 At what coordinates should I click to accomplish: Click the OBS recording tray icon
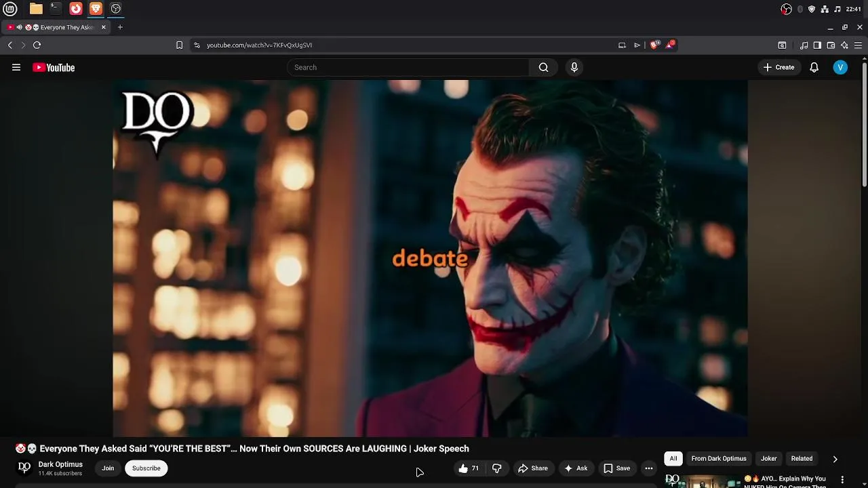[x=786, y=9]
